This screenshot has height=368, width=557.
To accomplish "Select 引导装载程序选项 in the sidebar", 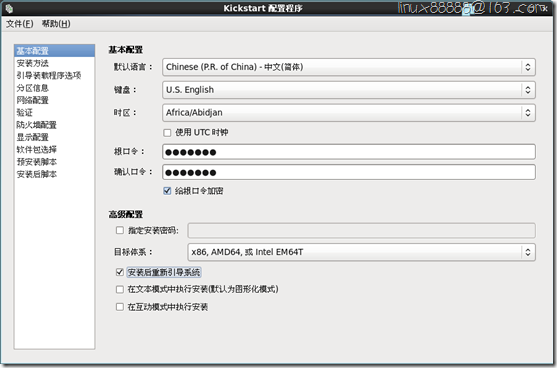I will (54, 75).
